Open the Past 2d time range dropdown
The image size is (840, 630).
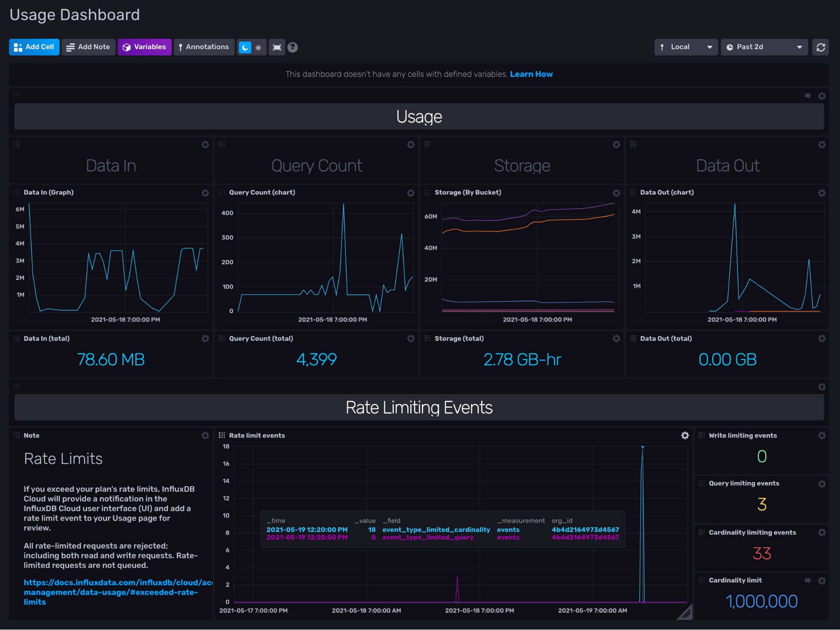[764, 47]
